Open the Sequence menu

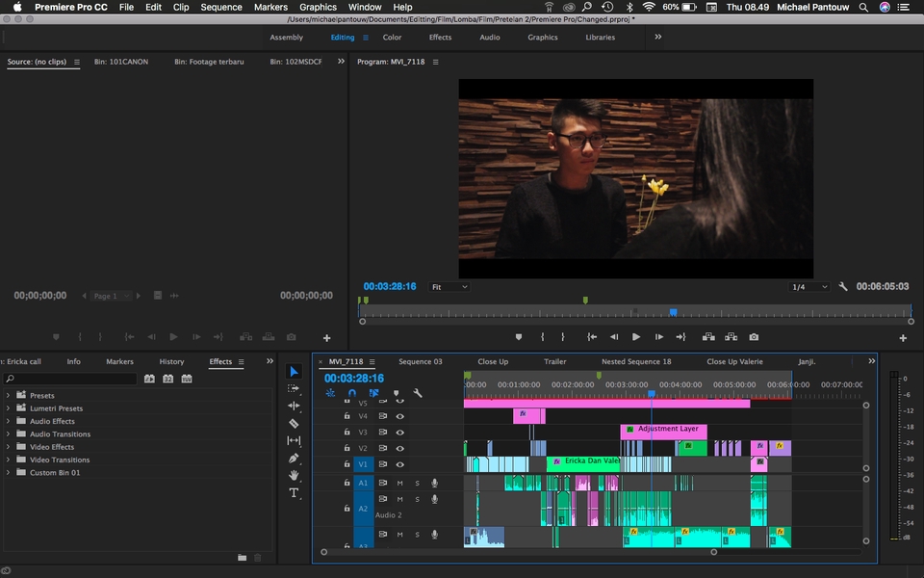pos(221,7)
